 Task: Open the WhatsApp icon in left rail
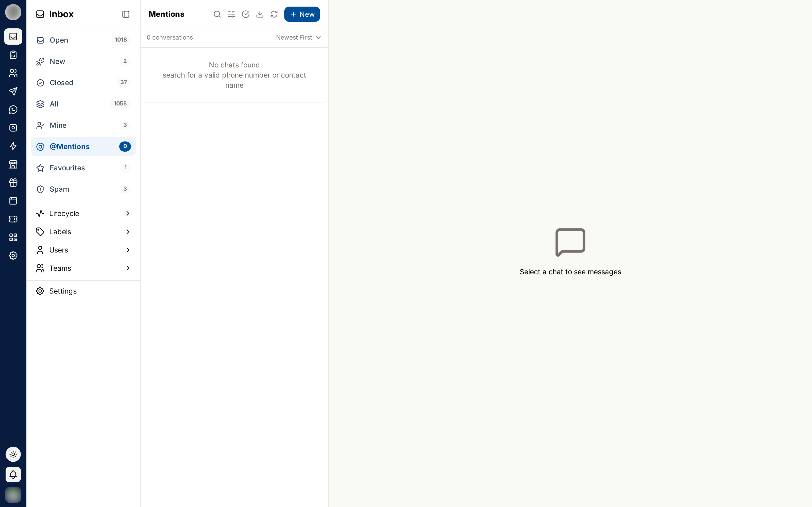[13, 110]
